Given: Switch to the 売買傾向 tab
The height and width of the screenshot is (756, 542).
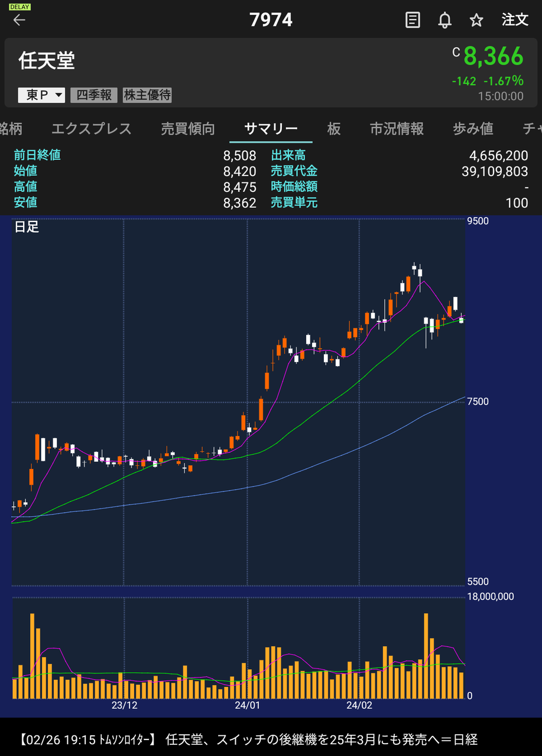Looking at the screenshot, I should 188,128.
